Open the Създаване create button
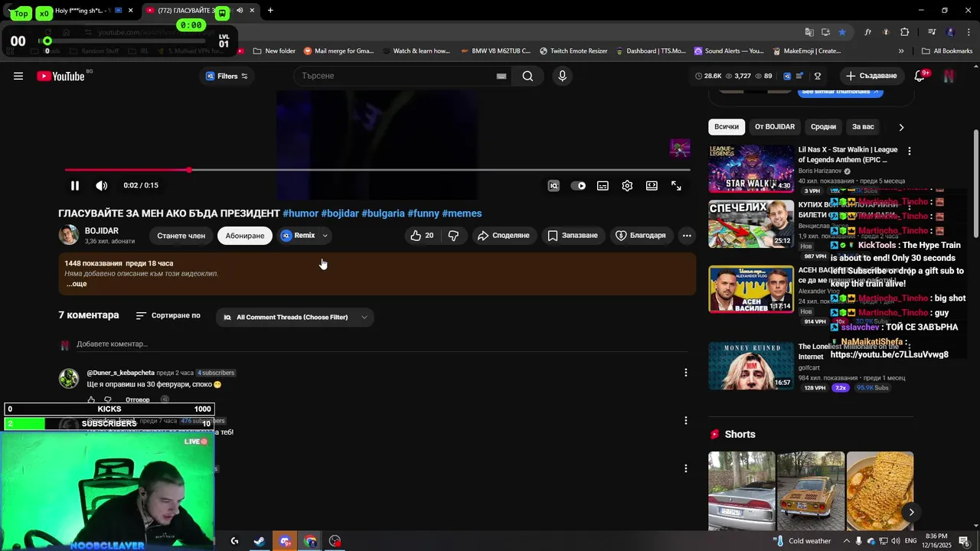Image resolution: width=980 pixels, height=551 pixels. tap(871, 76)
